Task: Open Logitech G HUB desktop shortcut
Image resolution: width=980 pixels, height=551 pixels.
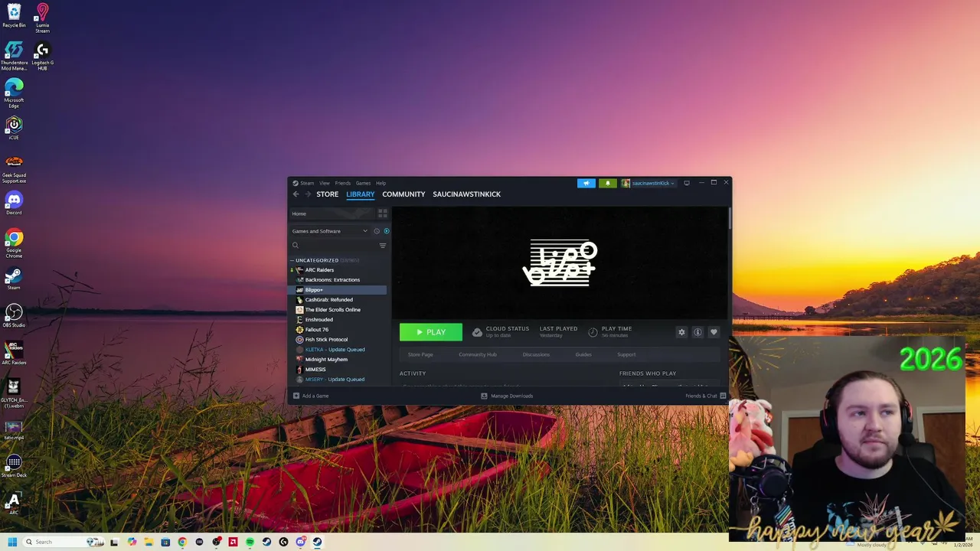Action: (42, 57)
